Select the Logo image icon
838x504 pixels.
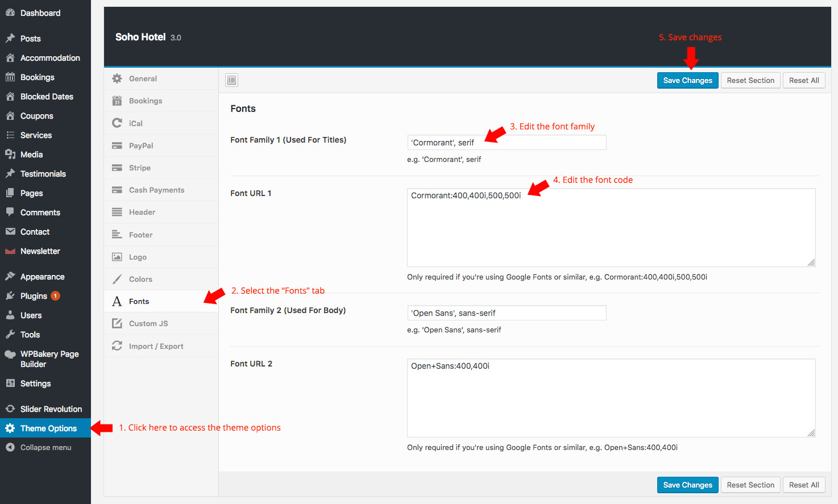pos(117,257)
